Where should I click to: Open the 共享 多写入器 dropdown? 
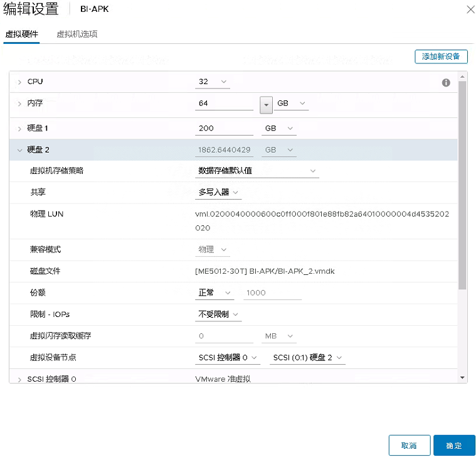point(218,193)
